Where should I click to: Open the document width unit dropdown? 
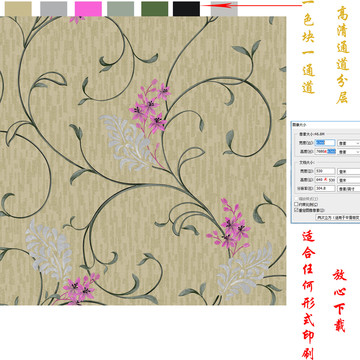point(349,171)
